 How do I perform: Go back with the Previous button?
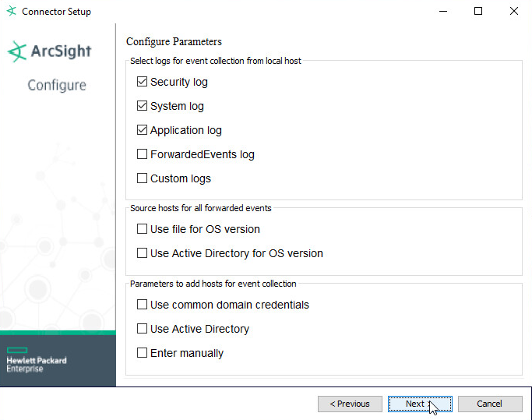350,404
